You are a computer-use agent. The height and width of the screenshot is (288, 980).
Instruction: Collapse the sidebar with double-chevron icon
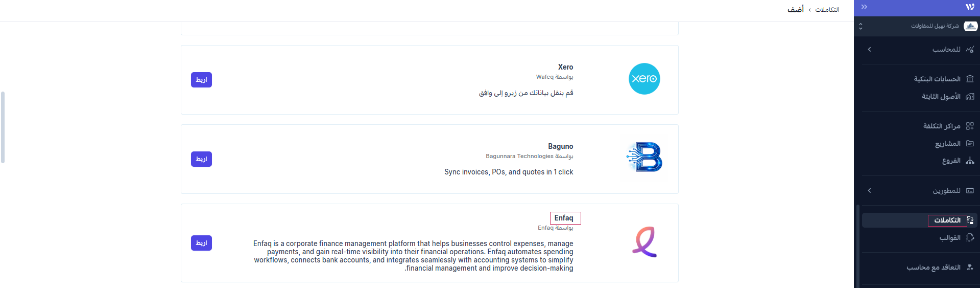(864, 7)
